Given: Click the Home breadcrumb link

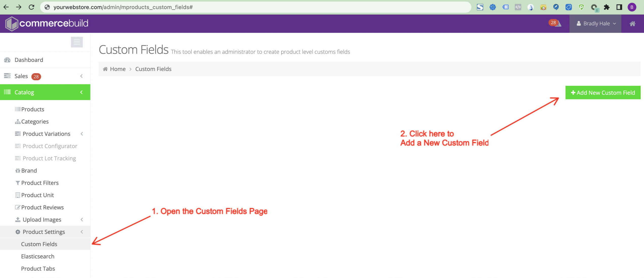Looking at the screenshot, I should pos(118,69).
